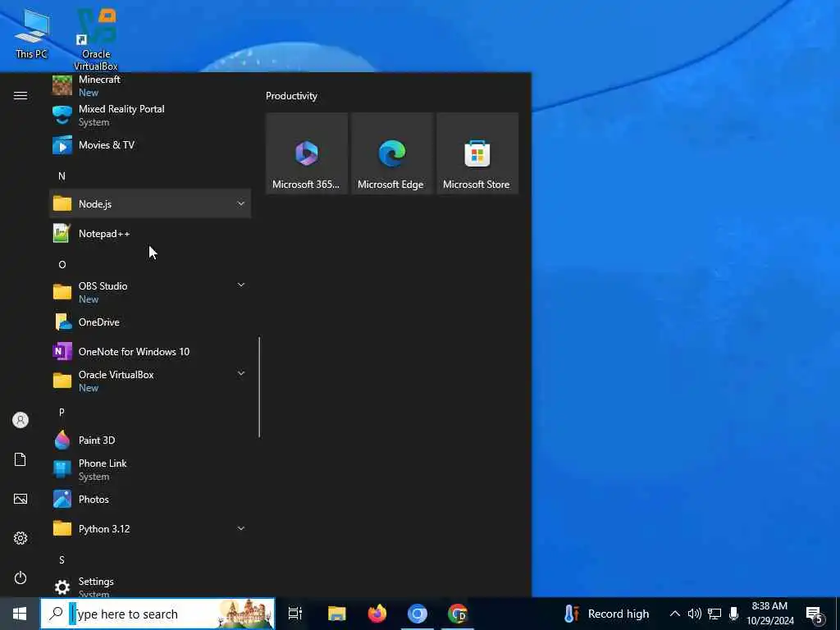
Task: Select the letter O section header
Action: 62,265
